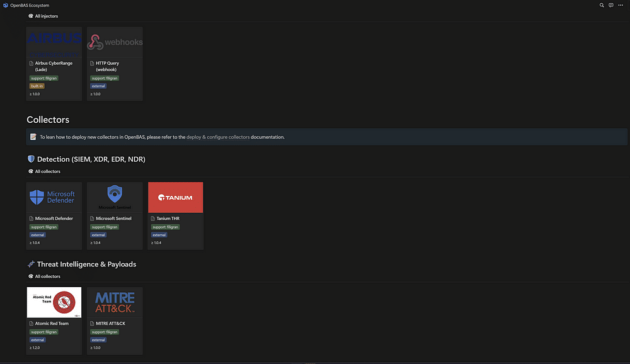Open the MITRE ATT&CK collector card
This screenshot has height=364, width=630.
(115, 302)
